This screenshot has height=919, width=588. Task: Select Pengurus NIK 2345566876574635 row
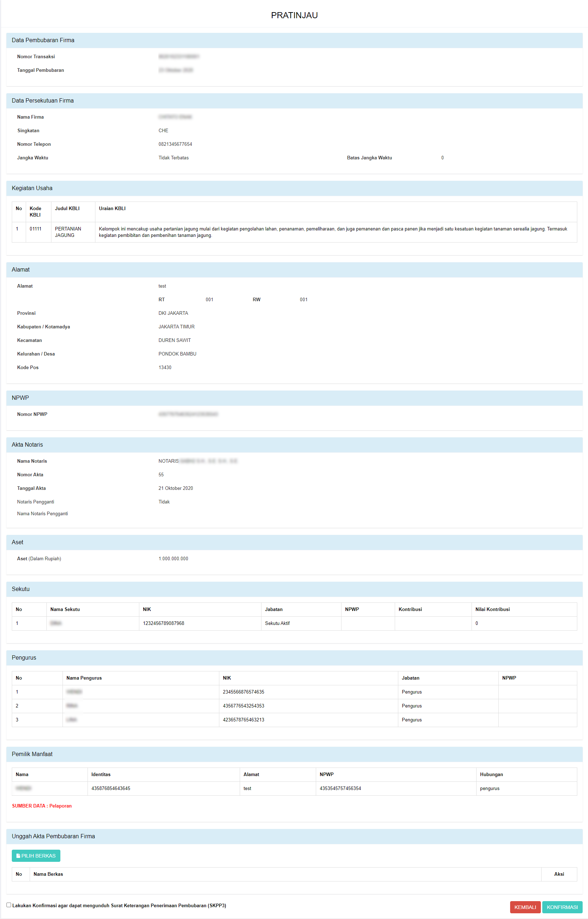click(243, 692)
